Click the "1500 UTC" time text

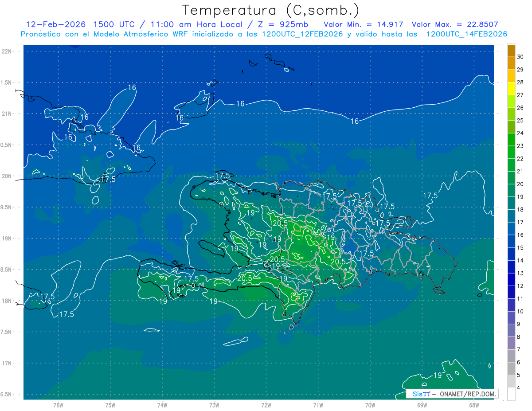click(115, 24)
